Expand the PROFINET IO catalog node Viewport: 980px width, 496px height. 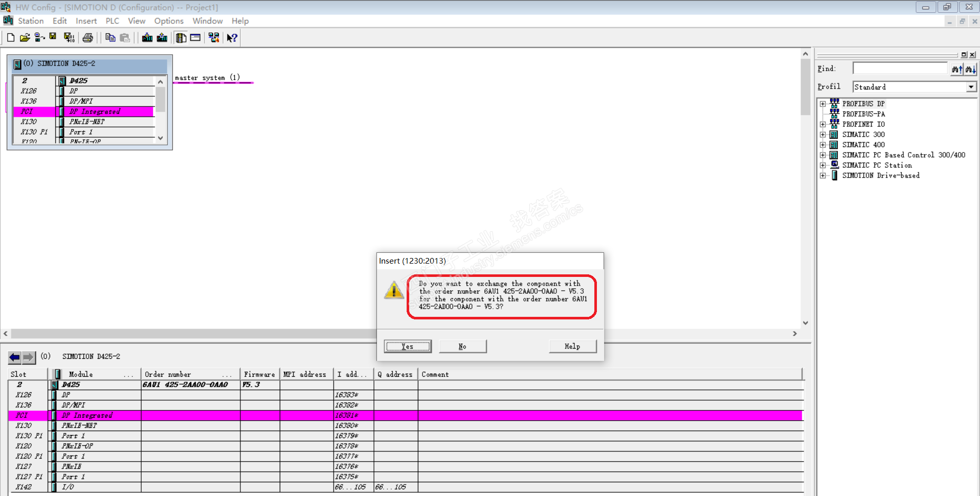pyautogui.click(x=822, y=124)
